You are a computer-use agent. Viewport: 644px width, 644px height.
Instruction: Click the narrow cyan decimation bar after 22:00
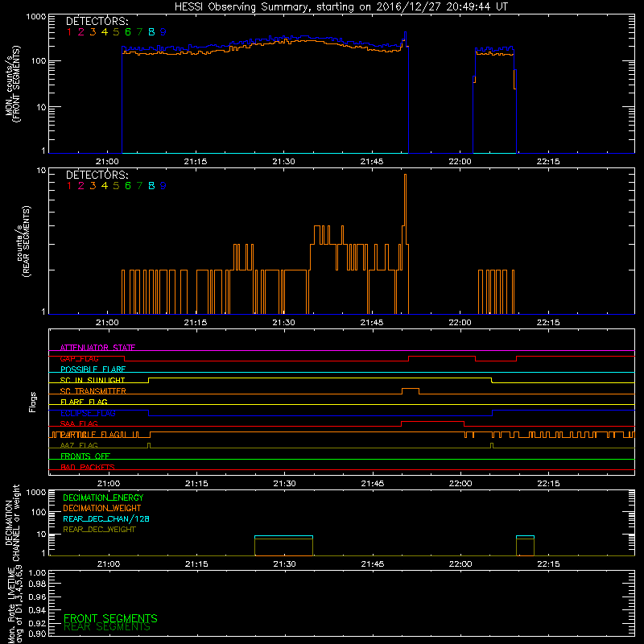(x=526, y=536)
